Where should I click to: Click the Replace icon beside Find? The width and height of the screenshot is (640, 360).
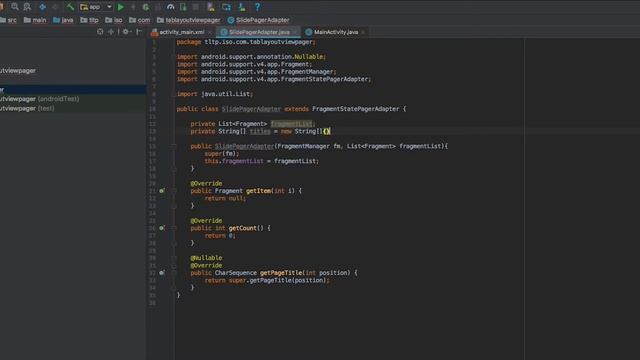[27, 7]
